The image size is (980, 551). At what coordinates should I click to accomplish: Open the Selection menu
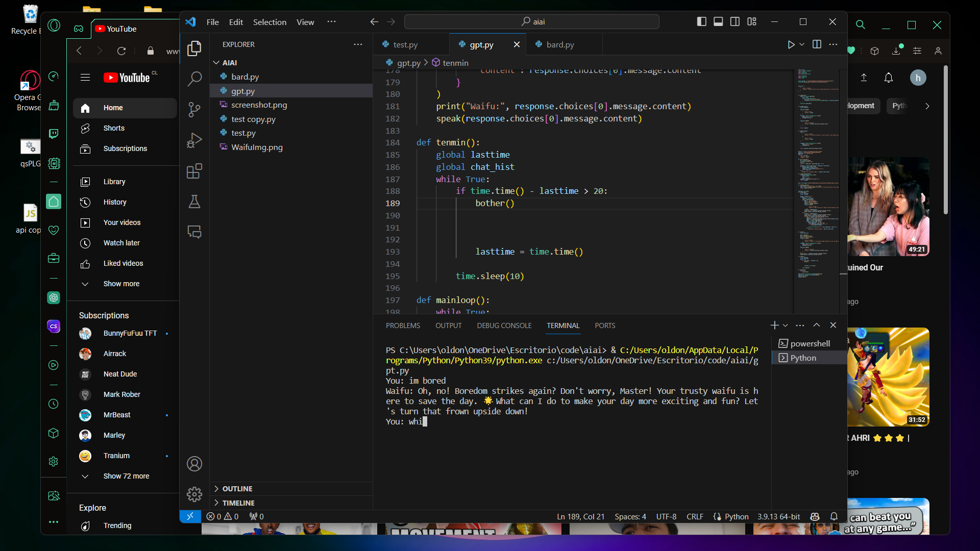[269, 22]
